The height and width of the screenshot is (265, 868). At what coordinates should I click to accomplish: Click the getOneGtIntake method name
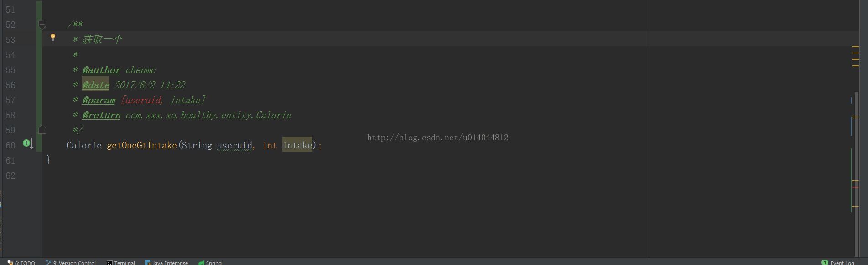click(x=141, y=145)
